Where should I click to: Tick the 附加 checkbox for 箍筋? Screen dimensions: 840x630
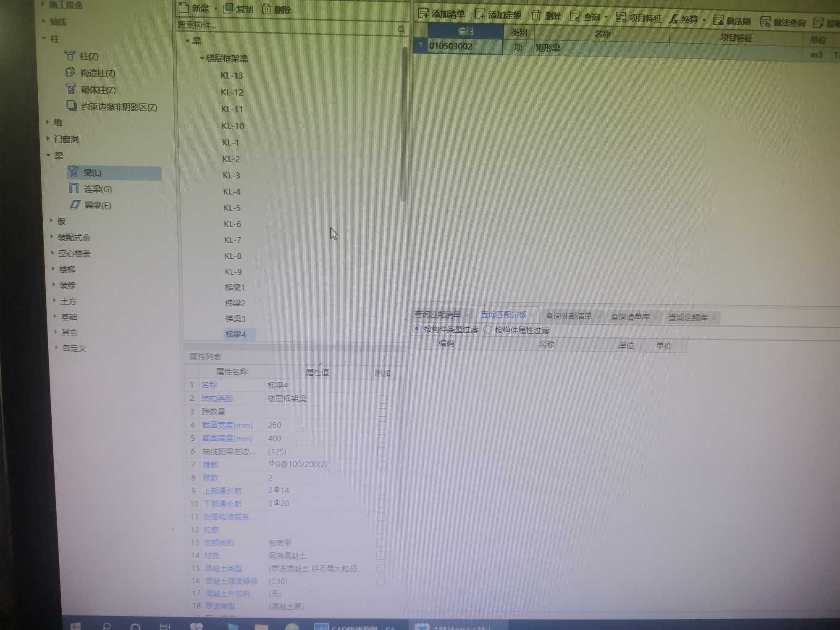point(382,465)
